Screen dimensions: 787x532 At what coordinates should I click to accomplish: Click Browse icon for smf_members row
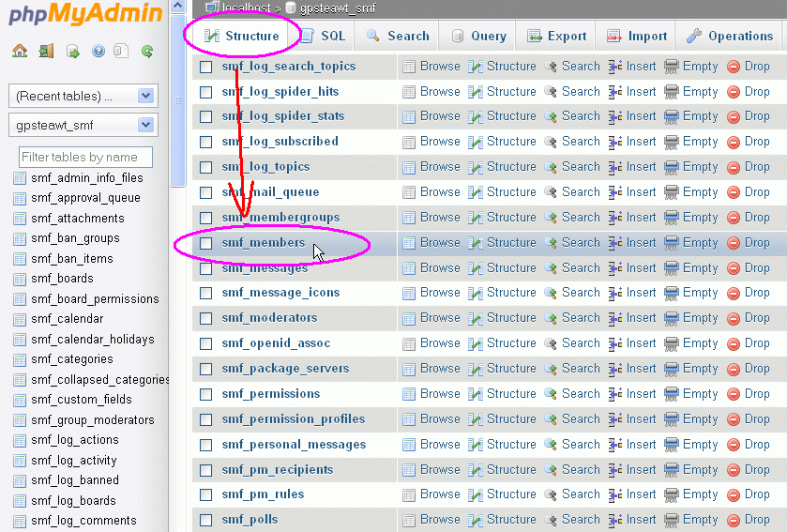click(409, 243)
